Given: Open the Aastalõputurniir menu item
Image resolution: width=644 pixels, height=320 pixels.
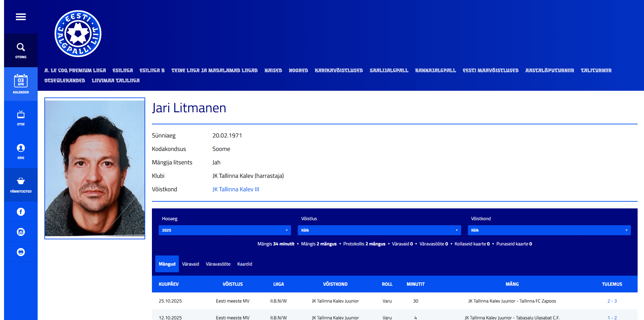Looking at the screenshot, I should pos(550,71).
